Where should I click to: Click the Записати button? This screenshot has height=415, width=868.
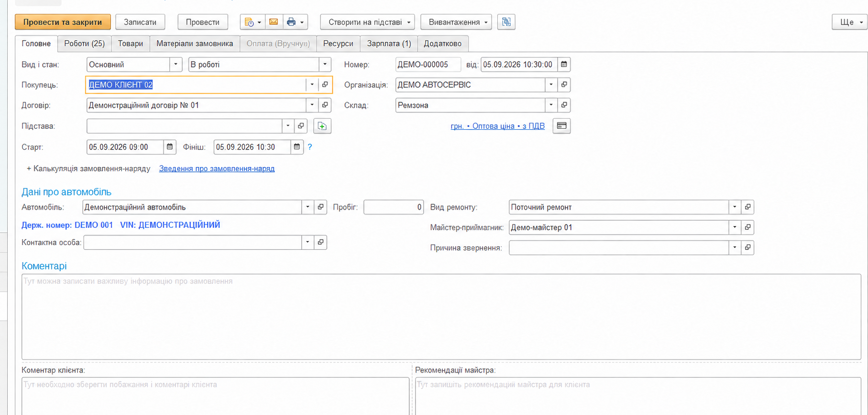tap(140, 22)
